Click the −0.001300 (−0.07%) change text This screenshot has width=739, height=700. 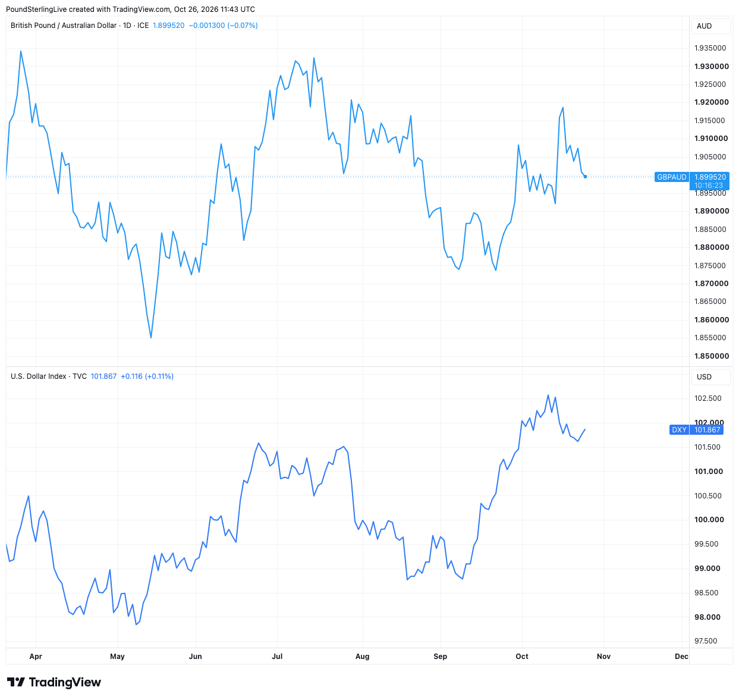point(223,26)
